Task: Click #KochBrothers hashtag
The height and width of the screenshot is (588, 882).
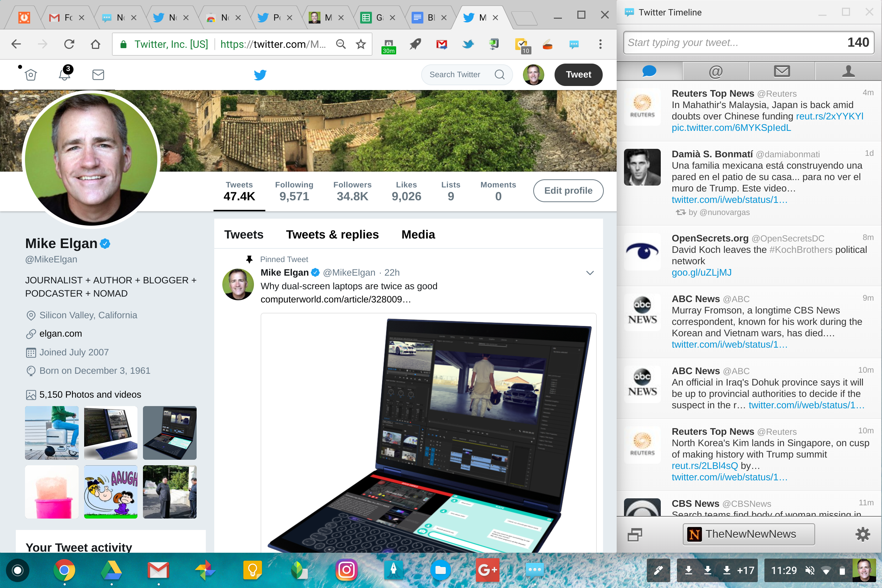Action: (x=801, y=250)
